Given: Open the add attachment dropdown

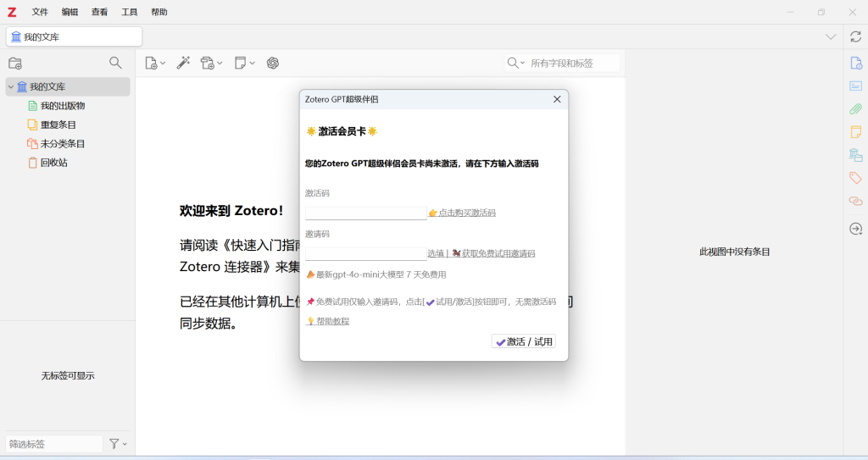Looking at the screenshot, I should [211, 63].
